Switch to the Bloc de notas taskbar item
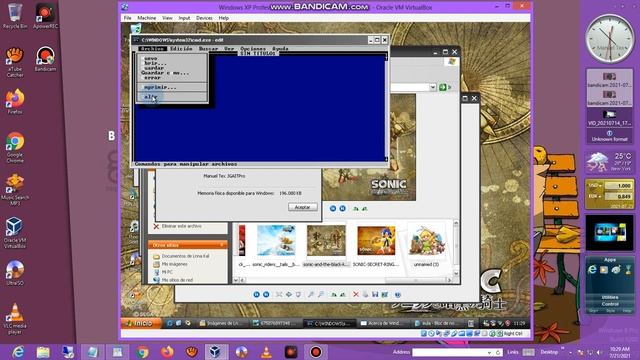The width and height of the screenshot is (640, 360). (437, 323)
